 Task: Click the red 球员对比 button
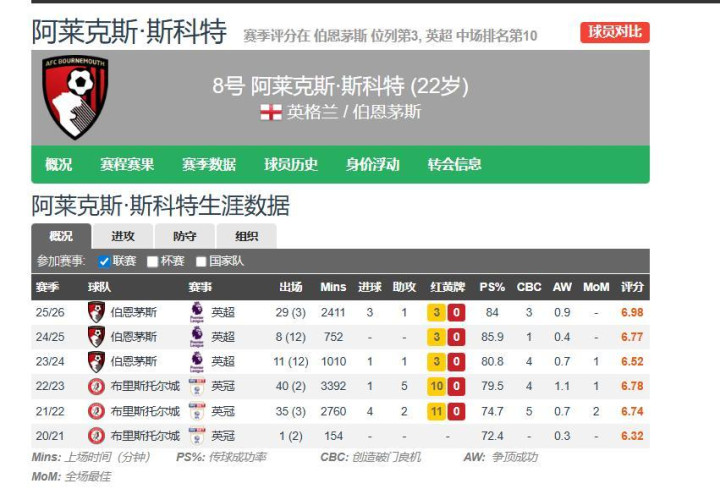click(x=615, y=32)
